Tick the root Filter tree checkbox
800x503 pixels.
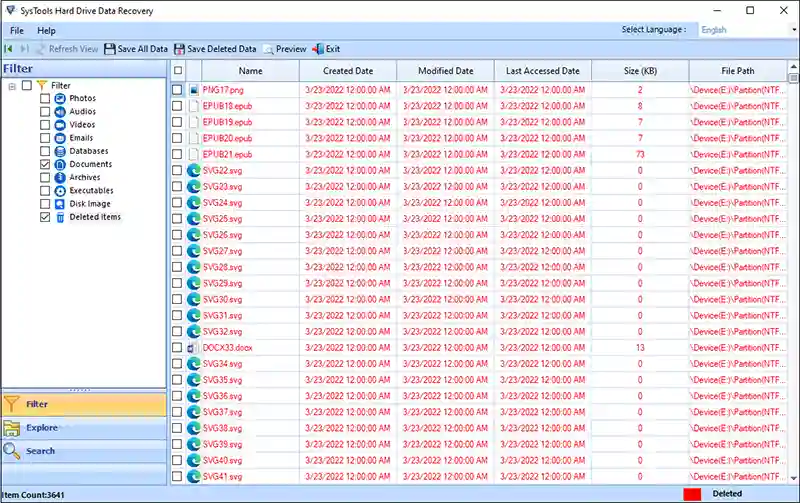[27, 85]
